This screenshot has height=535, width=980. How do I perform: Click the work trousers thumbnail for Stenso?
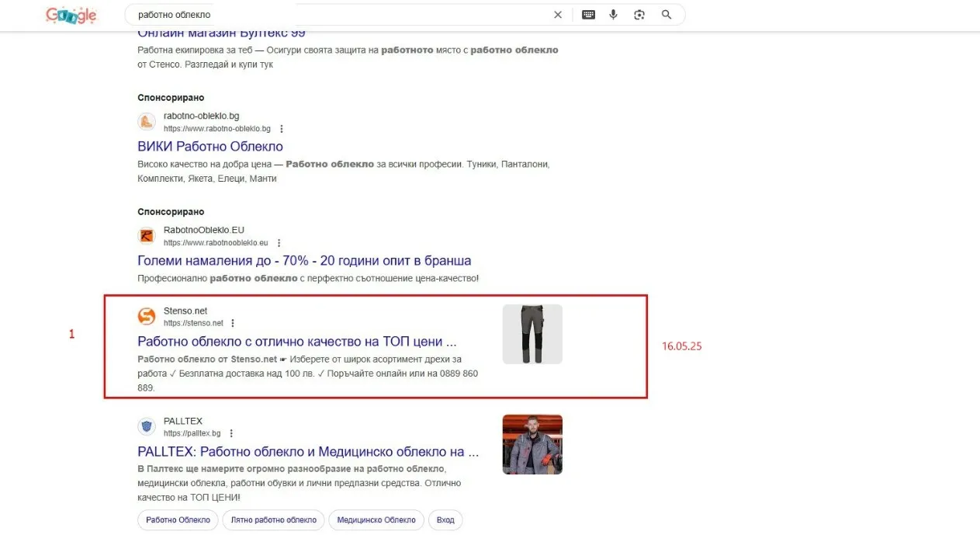532,334
